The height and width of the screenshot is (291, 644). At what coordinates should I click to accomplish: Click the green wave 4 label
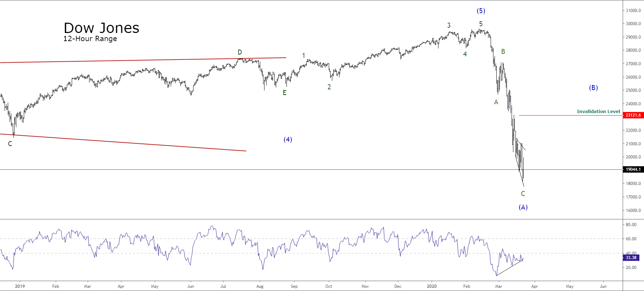(x=465, y=54)
